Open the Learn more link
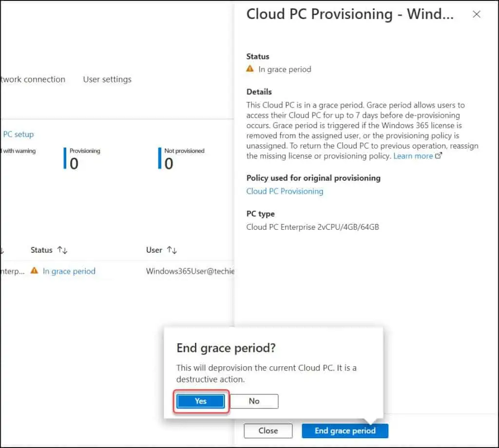Viewport: 499px width, 448px height. [x=413, y=156]
